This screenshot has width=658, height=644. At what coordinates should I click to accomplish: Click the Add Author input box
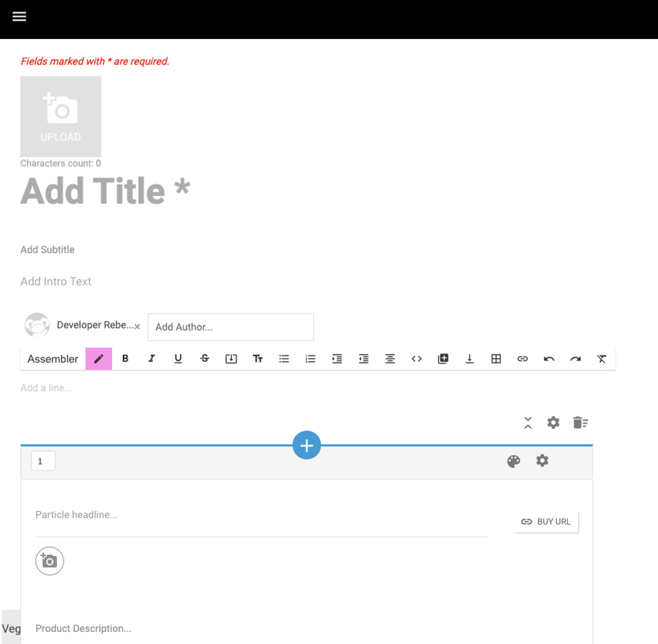230,327
